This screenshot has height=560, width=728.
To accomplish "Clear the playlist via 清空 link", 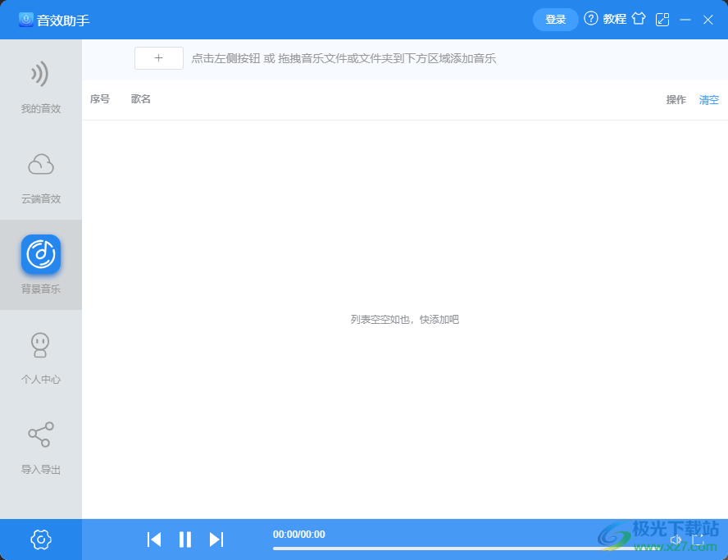I will (x=708, y=99).
